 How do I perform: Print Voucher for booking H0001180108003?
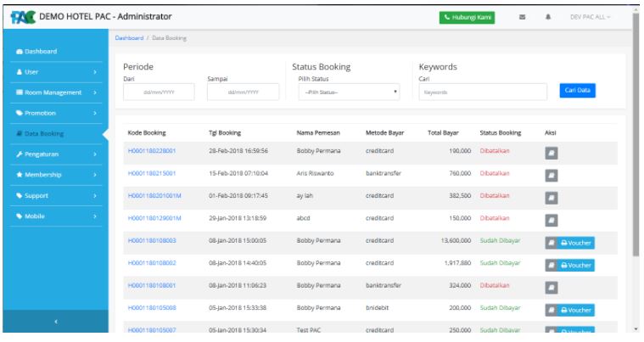[x=576, y=243]
